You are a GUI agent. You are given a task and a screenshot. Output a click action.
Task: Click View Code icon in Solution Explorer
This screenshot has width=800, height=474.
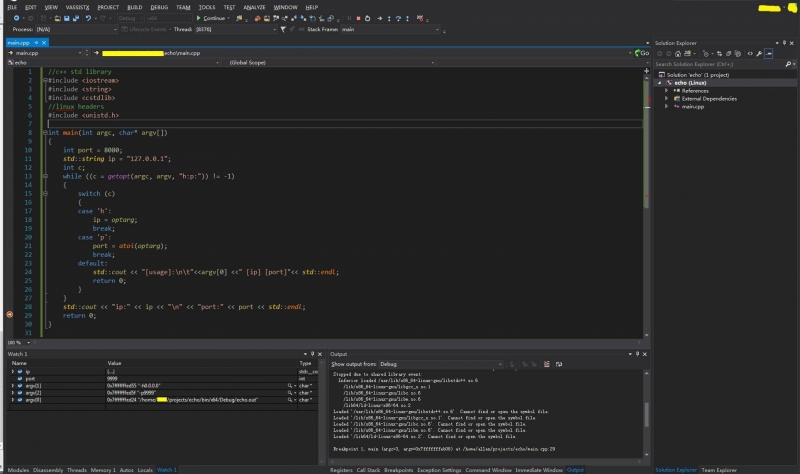[750, 54]
